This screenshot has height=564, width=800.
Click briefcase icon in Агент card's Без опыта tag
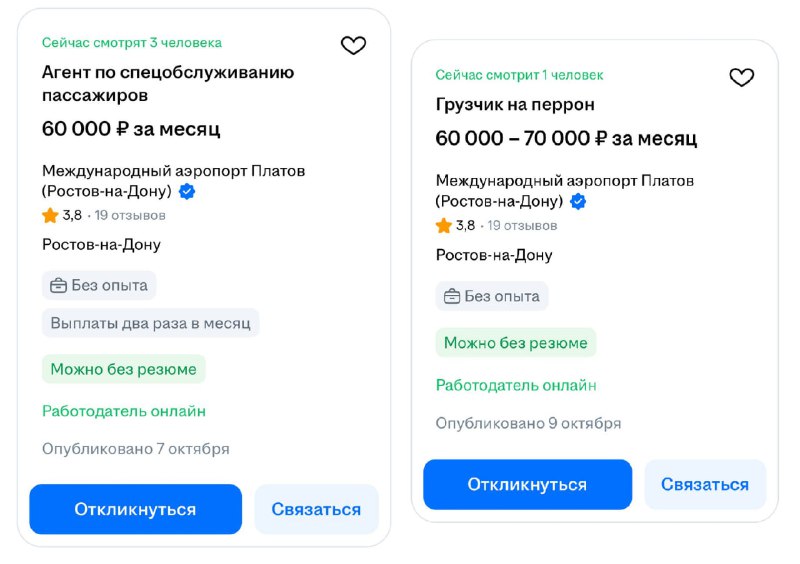pyautogui.click(x=59, y=285)
